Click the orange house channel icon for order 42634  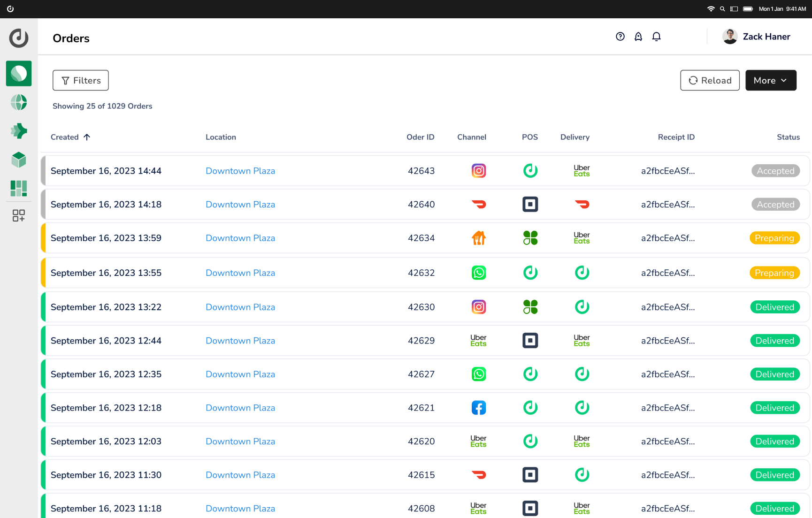pyautogui.click(x=479, y=238)
